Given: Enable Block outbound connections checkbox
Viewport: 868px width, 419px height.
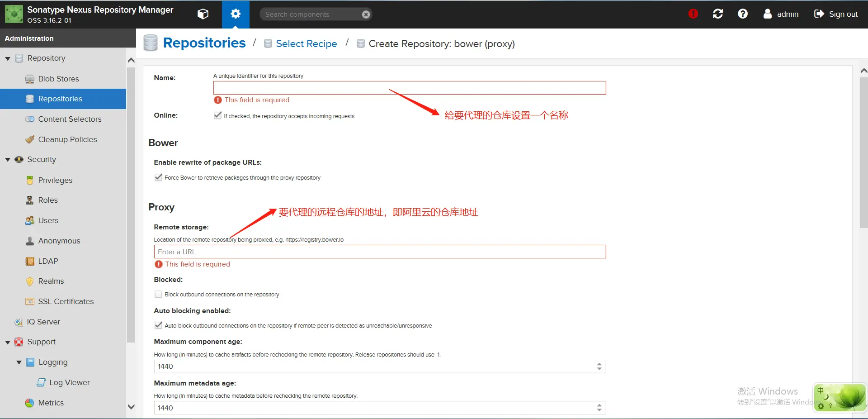Looking at the screenshot, I should tap(158, 294).
